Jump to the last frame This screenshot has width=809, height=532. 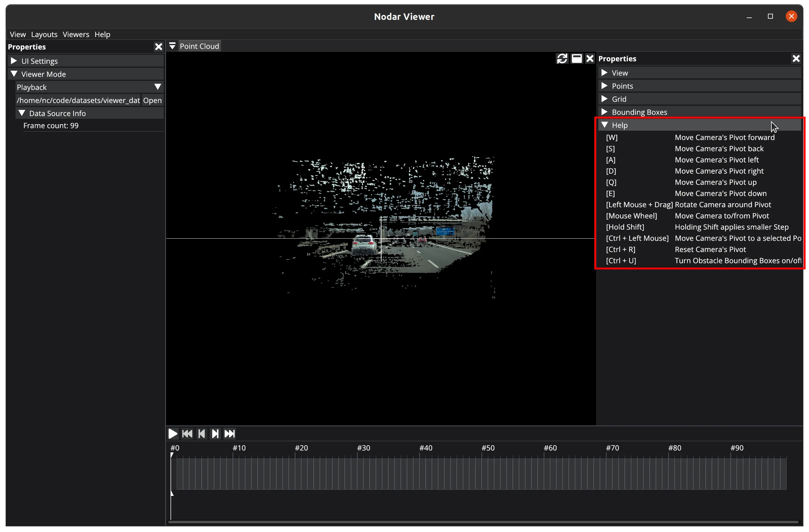tap(229, 433)
